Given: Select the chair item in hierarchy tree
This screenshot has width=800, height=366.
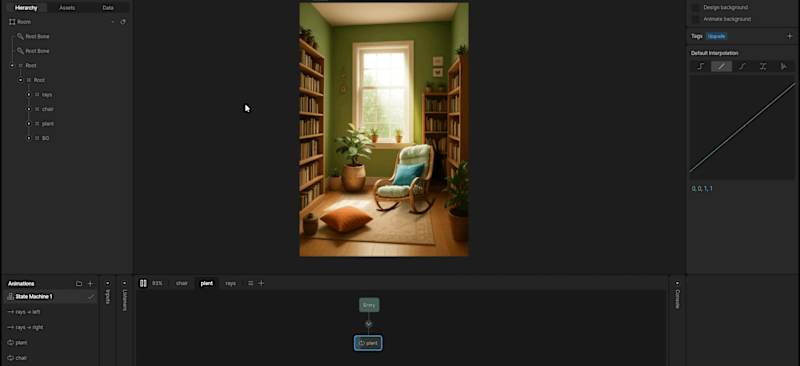Looking at the screenshot, I should 47,109.
